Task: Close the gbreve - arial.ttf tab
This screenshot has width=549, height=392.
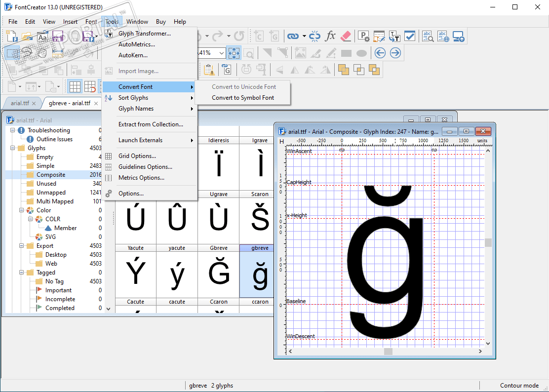Action: (97, 103)
